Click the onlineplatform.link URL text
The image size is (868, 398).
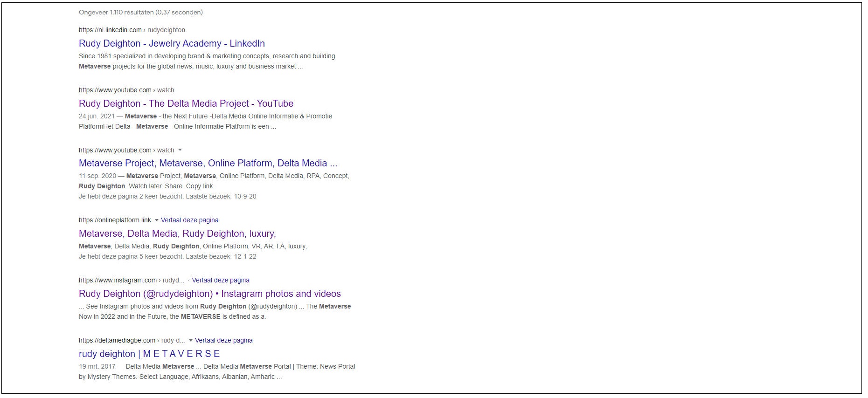click(115, 220)
